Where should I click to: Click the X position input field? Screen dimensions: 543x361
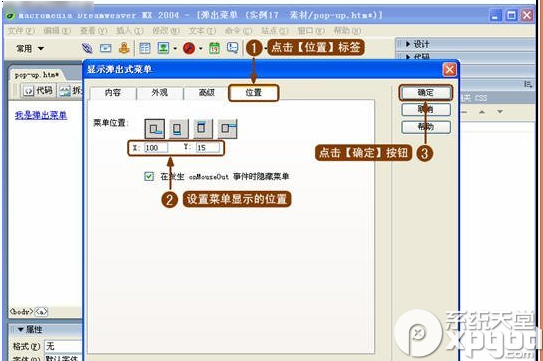[x=156, y=148]
